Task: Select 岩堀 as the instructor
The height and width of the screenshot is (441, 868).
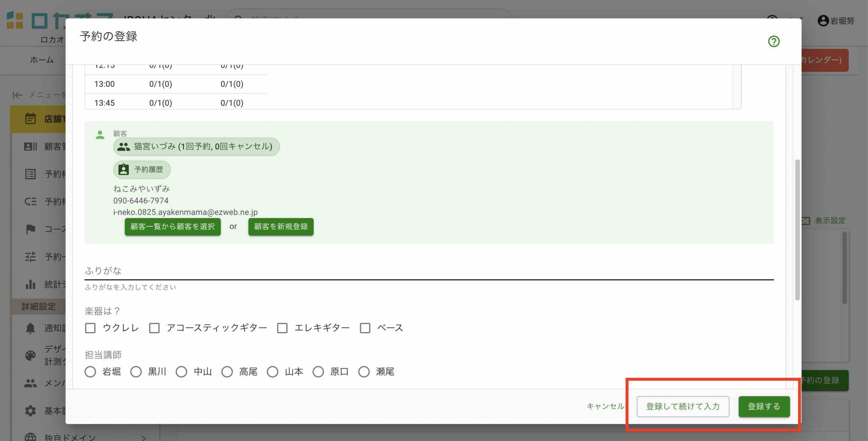Action: tap(90, 372)
